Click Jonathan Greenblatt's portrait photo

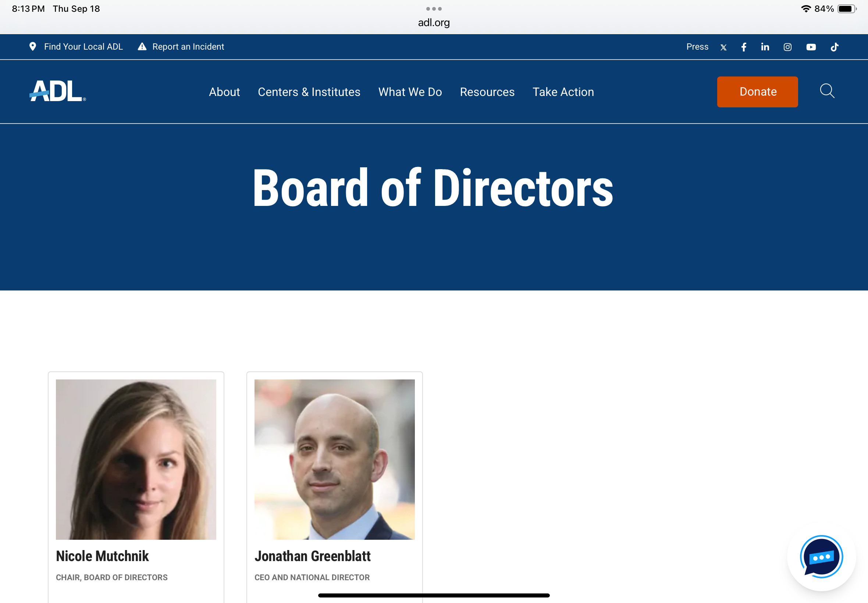tap(334, 460)
